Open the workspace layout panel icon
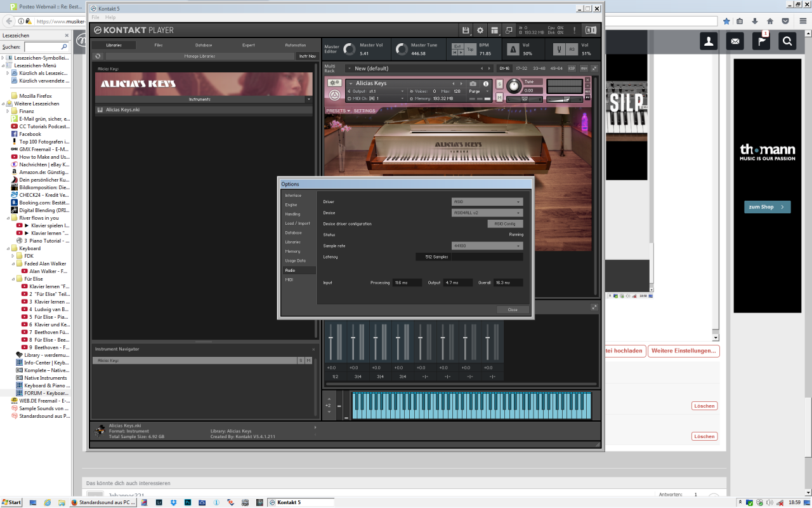This screenshot has width=812, height=508. tap(495, 30)
